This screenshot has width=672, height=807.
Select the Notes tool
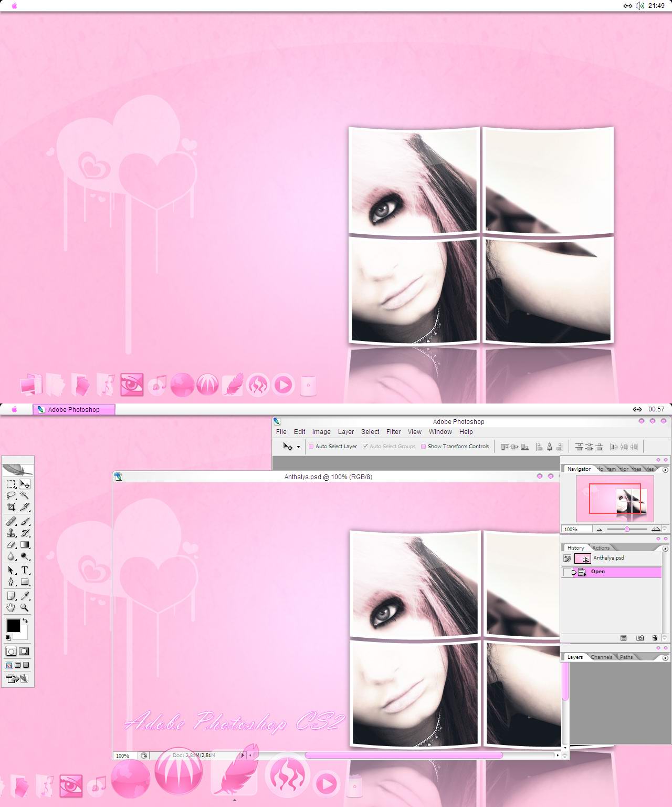point(11,596)
